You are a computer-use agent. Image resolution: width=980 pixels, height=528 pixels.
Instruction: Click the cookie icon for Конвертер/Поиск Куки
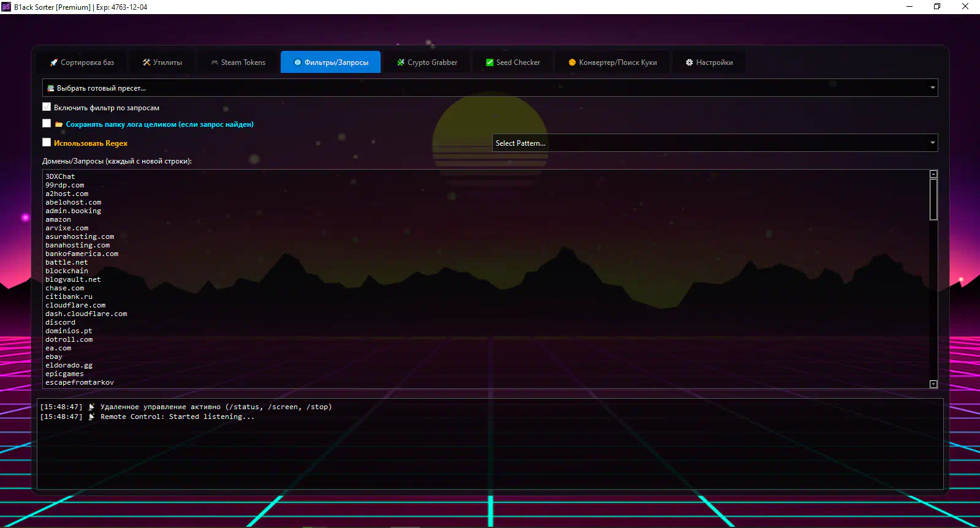572,62
